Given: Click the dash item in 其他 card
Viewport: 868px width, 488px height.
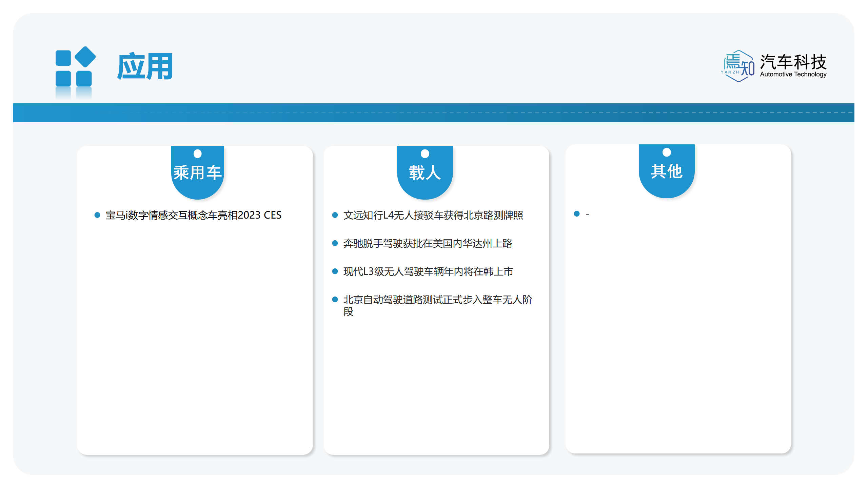Looking at the screenshot, I should coord(587,214).
